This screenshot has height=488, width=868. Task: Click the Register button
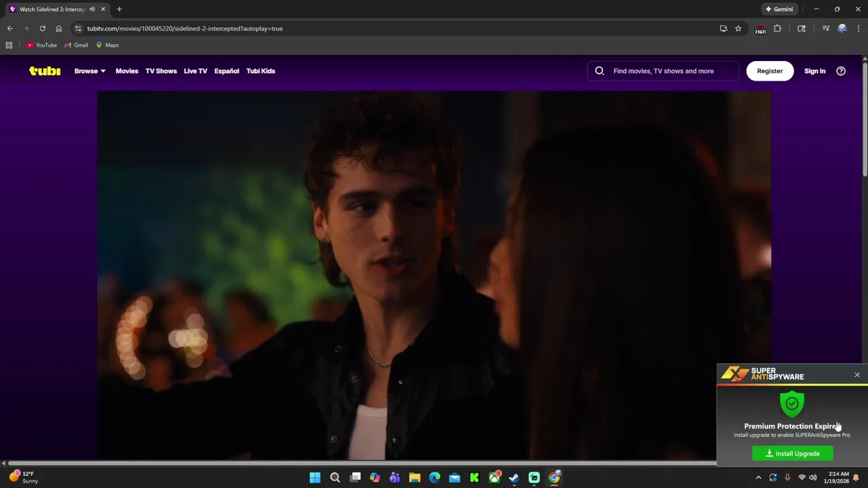tap(770, 71)
